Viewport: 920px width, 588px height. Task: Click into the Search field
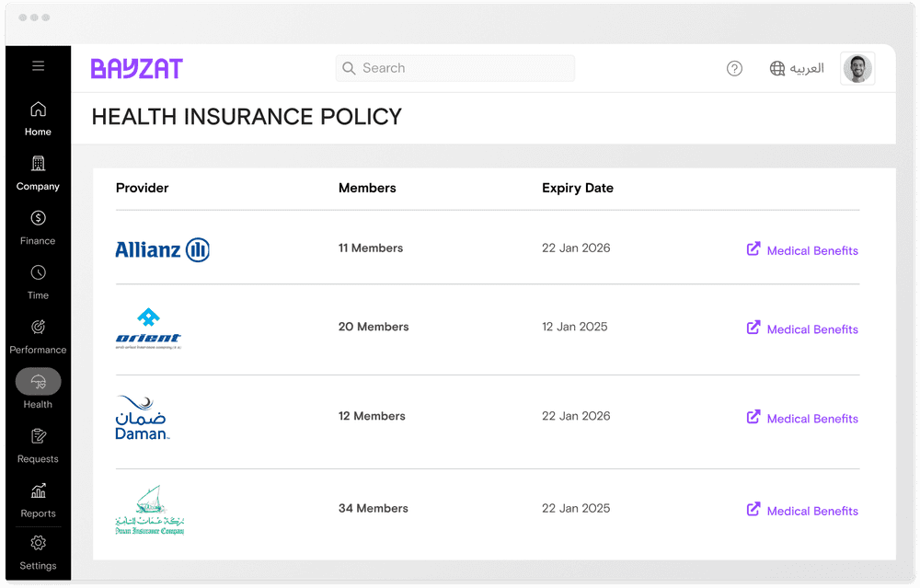tap(455, 68)
